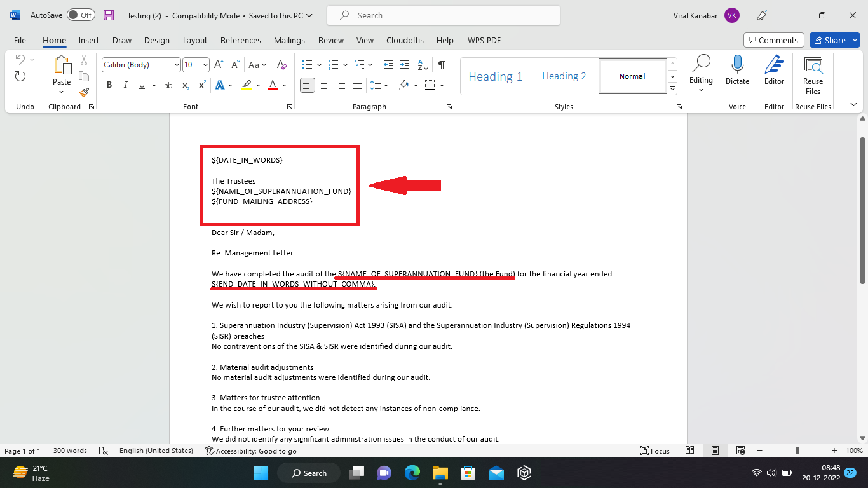
Task: Click the Clear All Formatting icon
Action: [x=282, y=65]
